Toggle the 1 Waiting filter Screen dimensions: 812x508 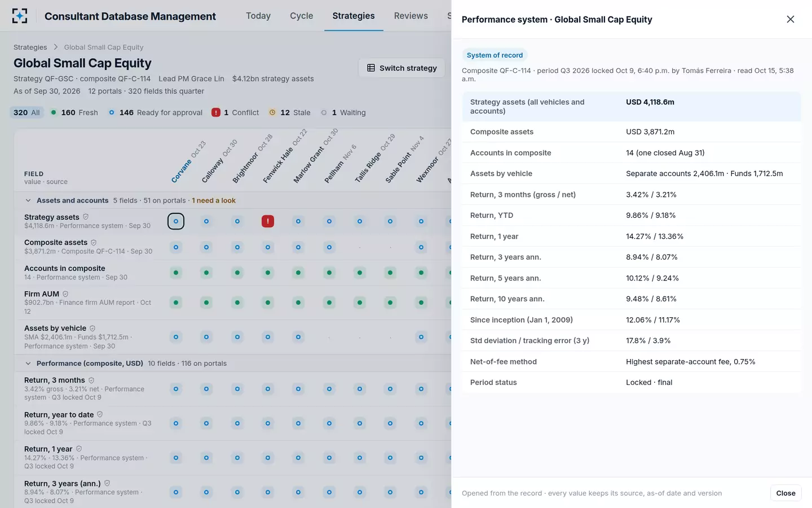343,112
